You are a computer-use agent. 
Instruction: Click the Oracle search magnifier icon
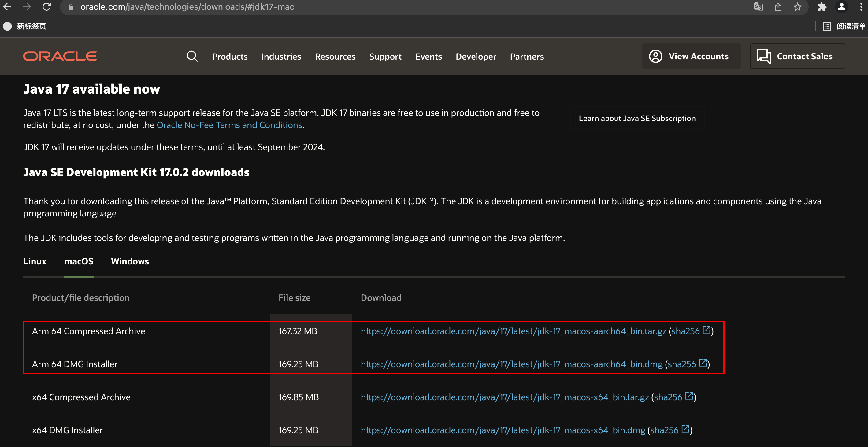[192, 56]
